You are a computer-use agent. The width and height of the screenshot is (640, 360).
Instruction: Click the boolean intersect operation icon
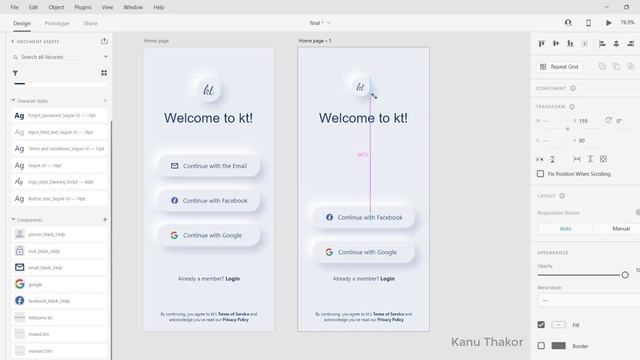[x=631, y=66]
